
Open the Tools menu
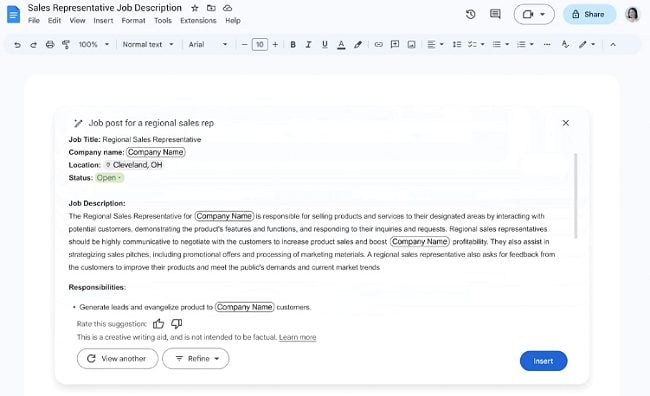(163, 20)
